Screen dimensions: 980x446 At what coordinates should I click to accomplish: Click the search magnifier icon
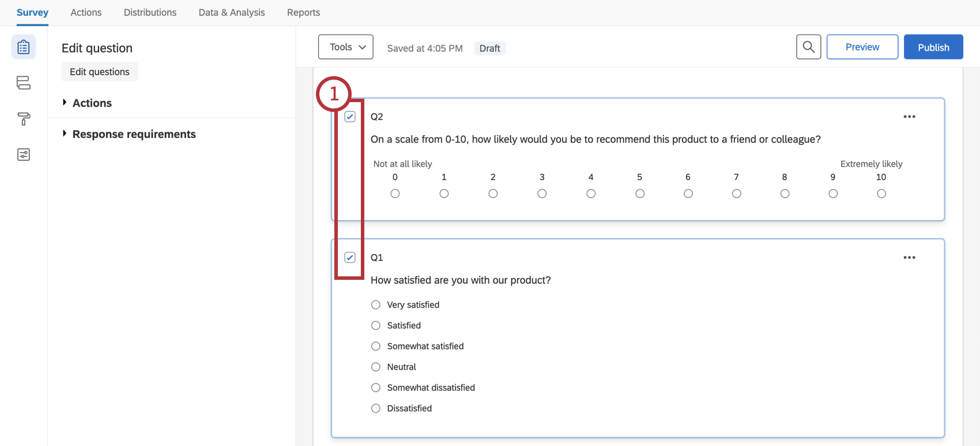[808, 47]
